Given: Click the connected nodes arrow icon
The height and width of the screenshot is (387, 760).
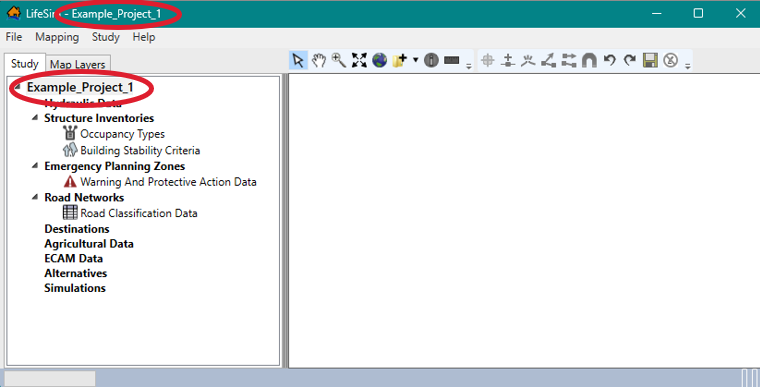Looking at the screenshot, I should click(569, 61).
